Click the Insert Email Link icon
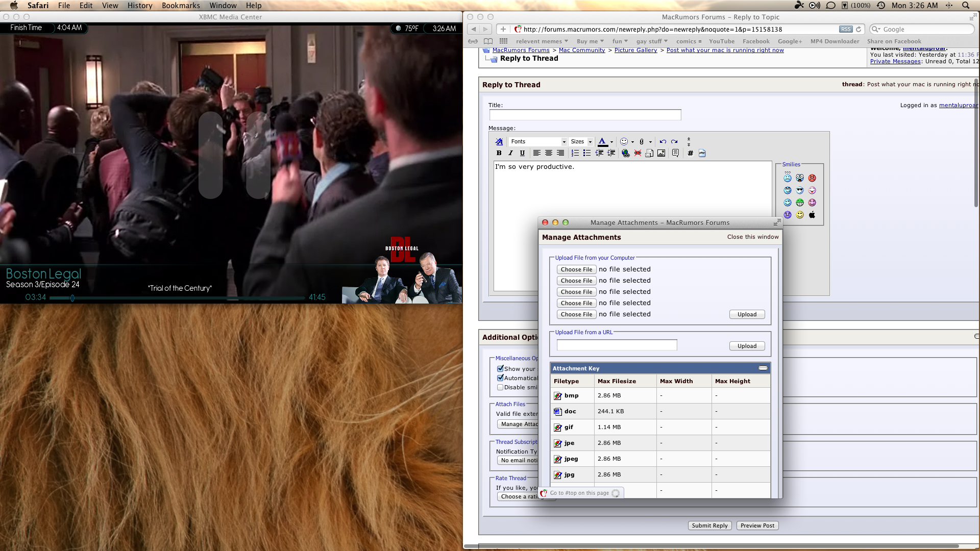This screenshot has height=551, width=980. [x=649, y=153]
